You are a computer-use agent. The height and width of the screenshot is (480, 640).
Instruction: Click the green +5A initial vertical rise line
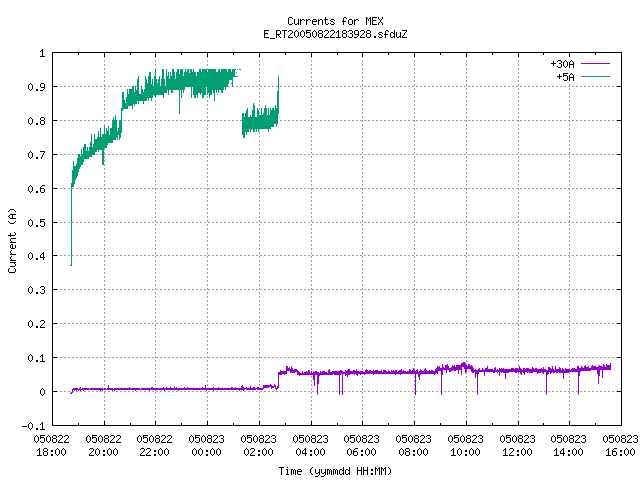pos(71,224)
